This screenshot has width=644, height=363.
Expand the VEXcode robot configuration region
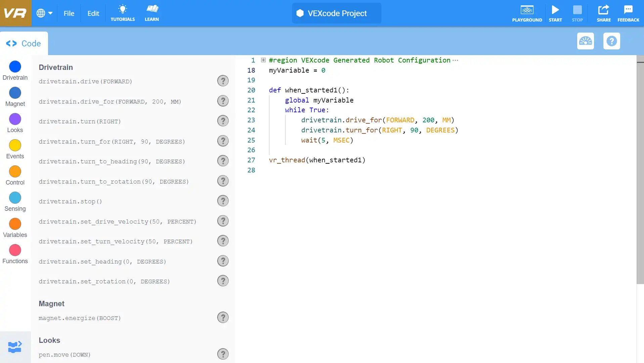pyautogui.click(x=263, y=60)
